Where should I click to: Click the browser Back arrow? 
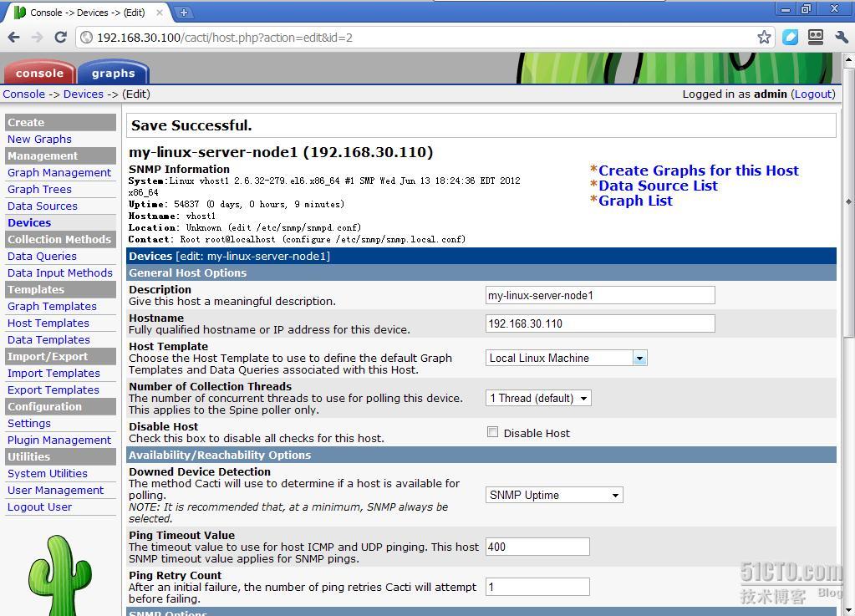tap(13, 37)
